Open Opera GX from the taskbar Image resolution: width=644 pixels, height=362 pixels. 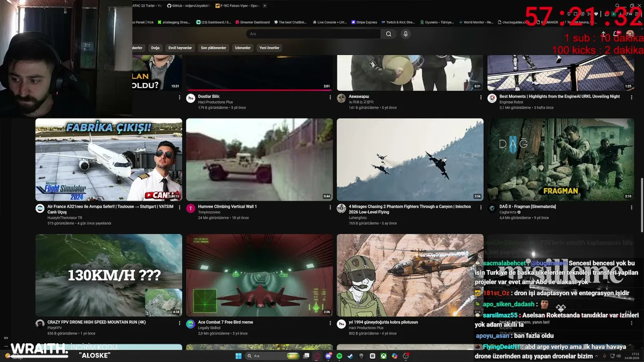pyautogui.click(x=317, y=356)
